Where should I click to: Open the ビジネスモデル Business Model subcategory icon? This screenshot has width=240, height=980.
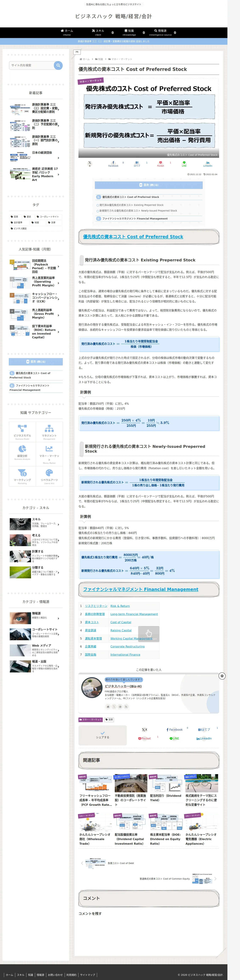(x=22, y=431)
